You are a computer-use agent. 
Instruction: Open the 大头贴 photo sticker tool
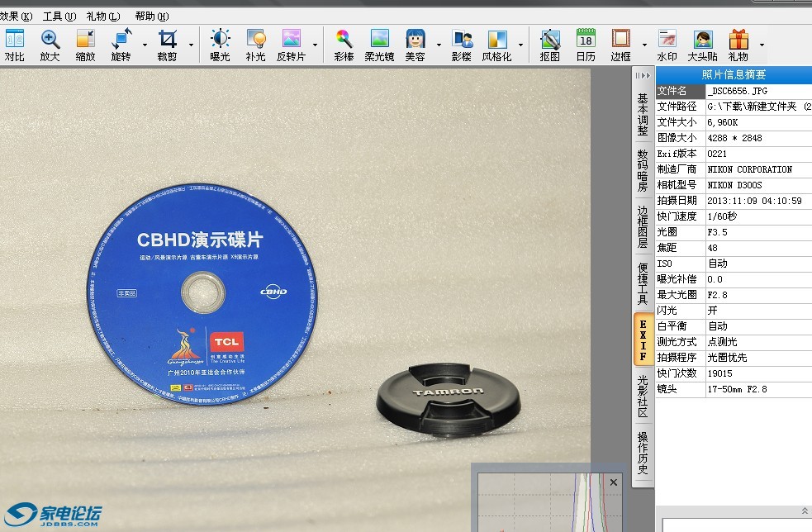click(x=703, y=45)
